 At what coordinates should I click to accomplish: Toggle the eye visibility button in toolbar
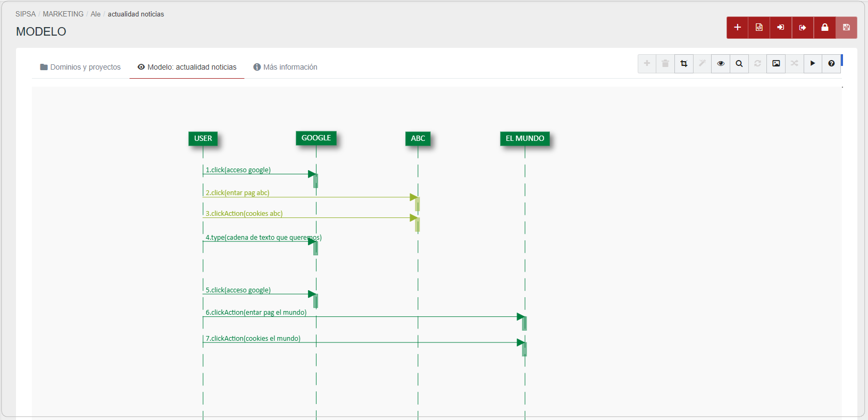(x=721, y=64)
